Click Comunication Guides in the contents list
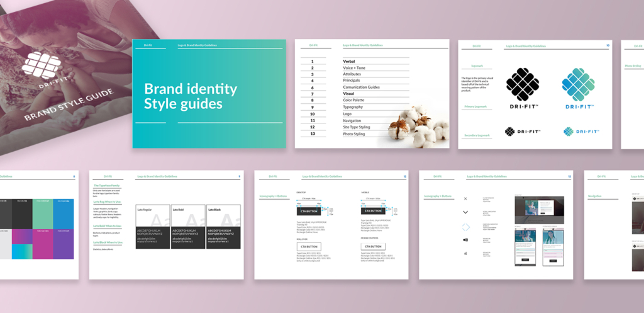644x313 pixels. pos(362,87)
